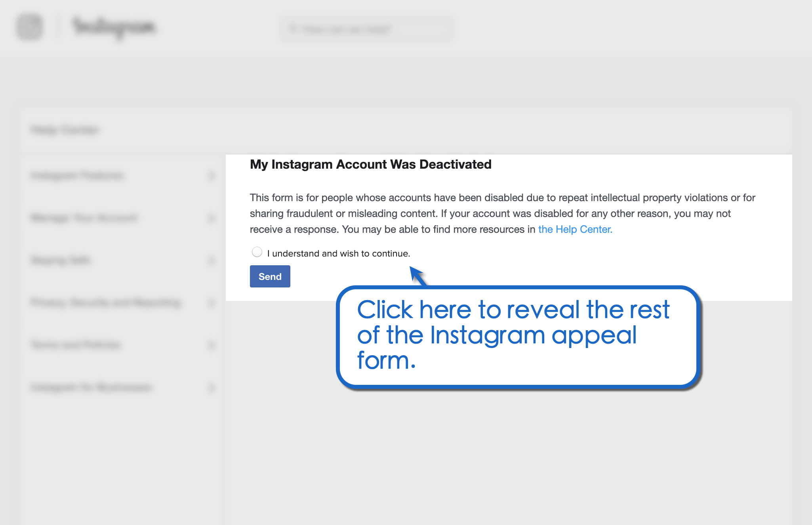Click 'My Instagram Account Was Deactivated' heading
The width and height of the screenshot is (812, 525).
tap(370, 164)
